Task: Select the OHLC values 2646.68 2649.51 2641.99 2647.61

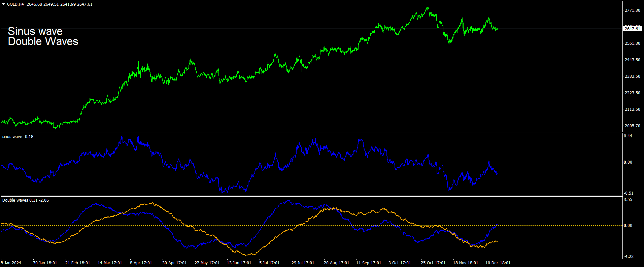Action: pos(60,4)
